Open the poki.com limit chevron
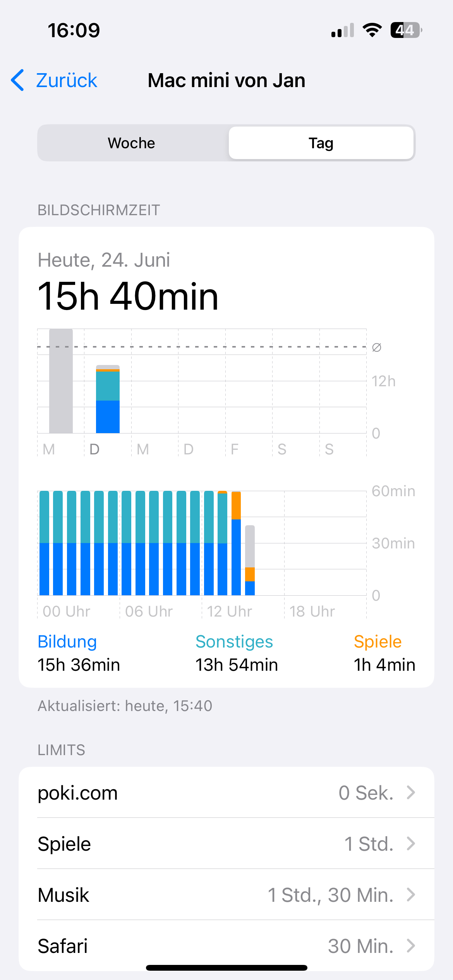Viewport: 453px width, 980px height. 411,793
